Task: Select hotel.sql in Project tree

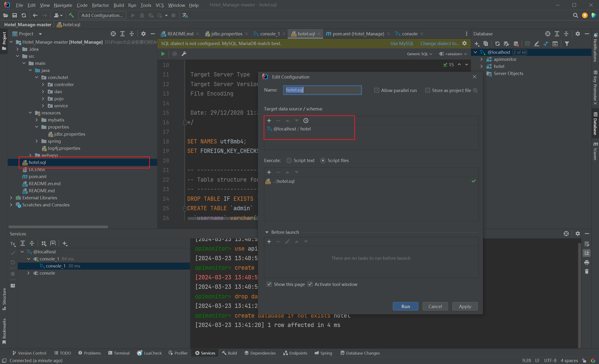Action: tap(82, 162)
